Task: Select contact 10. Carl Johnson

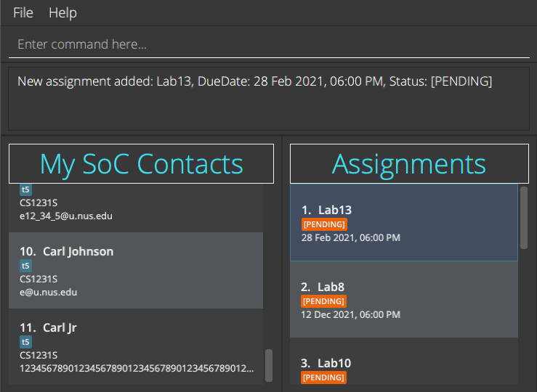Action: tap(136, 271)
